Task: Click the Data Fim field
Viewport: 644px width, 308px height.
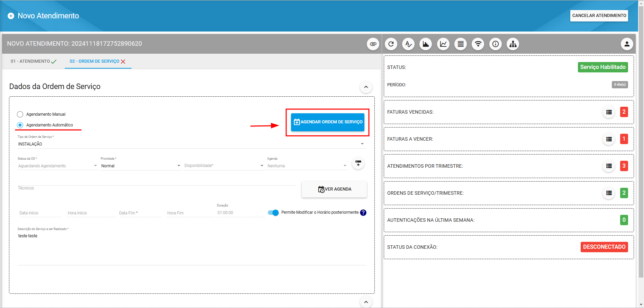Action: click(x=139, y=213)
